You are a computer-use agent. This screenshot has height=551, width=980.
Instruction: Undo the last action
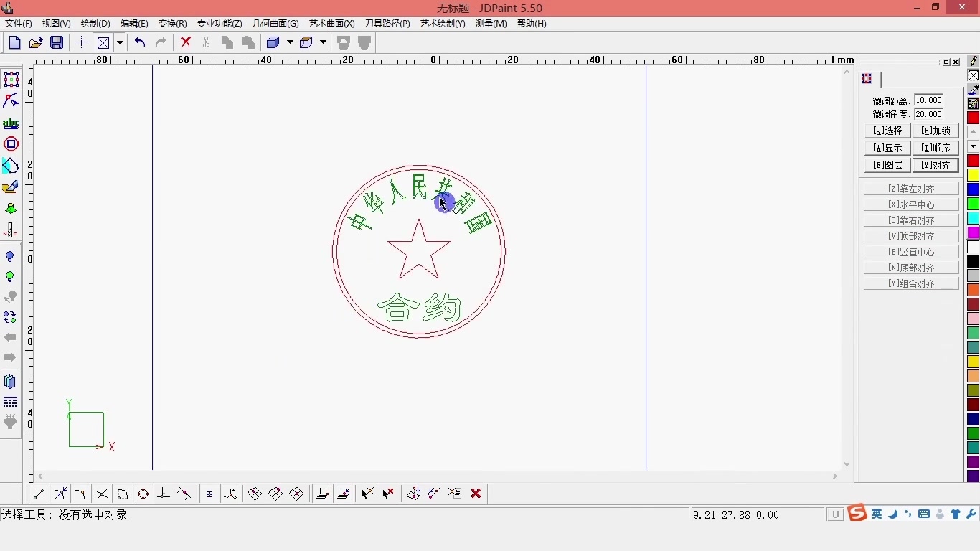(140, 43)
